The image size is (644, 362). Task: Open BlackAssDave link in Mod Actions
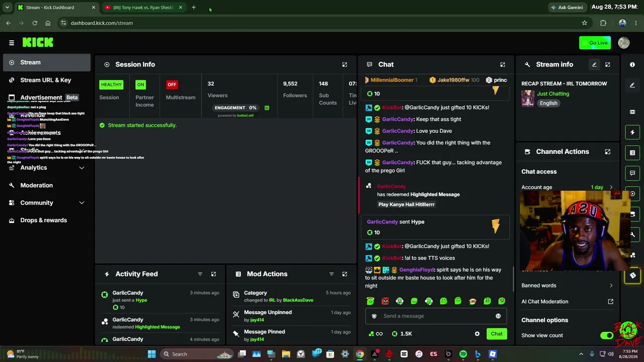298,300
